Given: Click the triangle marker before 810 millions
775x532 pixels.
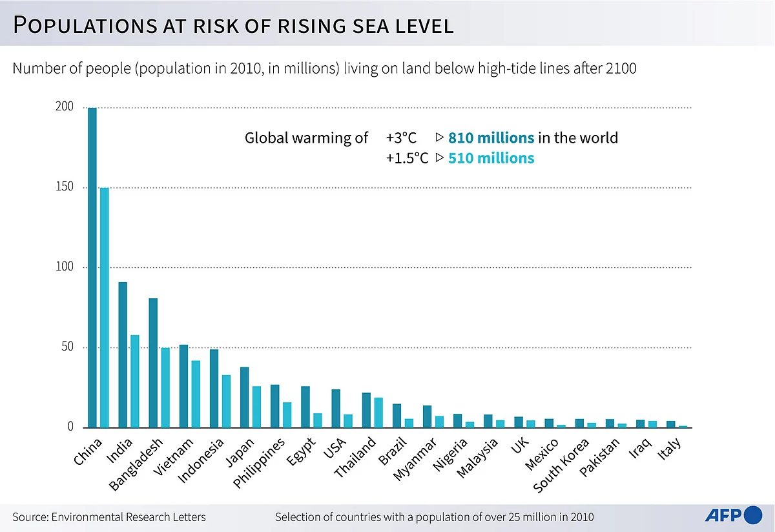Looking at the screenshot, I should [x=439, y=138].
